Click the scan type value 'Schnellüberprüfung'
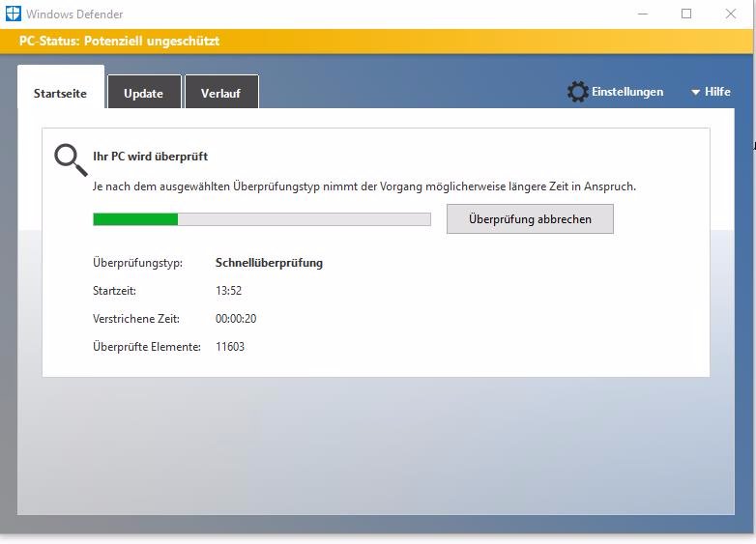Screen dimensions: 756x544 [269, 263]
